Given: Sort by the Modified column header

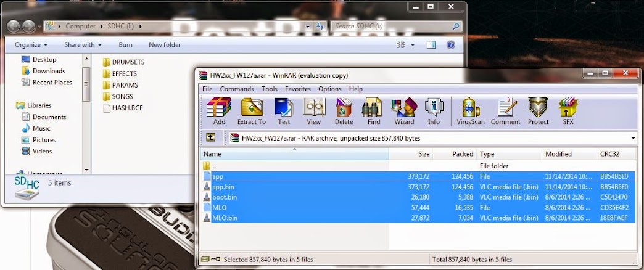Looking at the screenshot, I should [x=569, y=154].
